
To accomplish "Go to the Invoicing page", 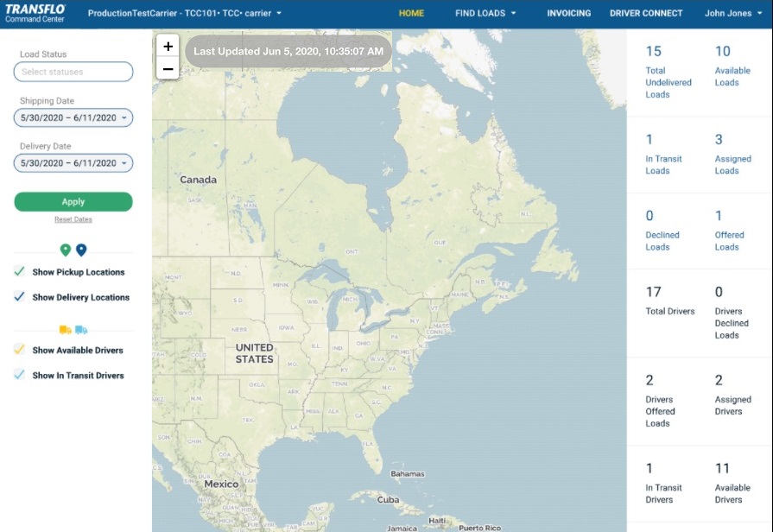I will coord(568,13).
